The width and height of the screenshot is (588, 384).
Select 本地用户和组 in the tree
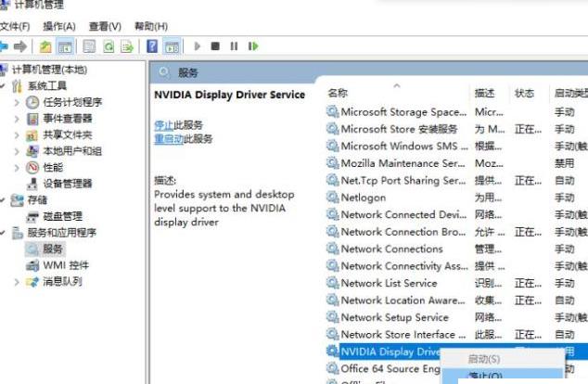coord(72,151)
